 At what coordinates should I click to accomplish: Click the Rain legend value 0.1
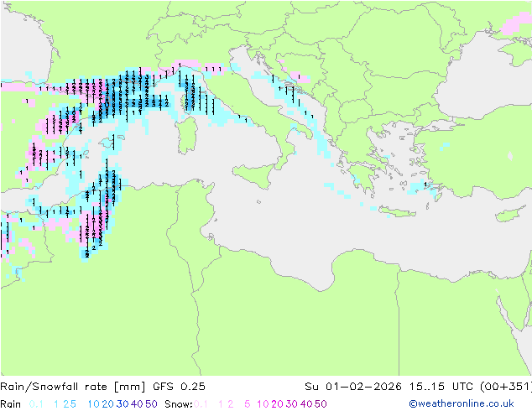(36, 404)
